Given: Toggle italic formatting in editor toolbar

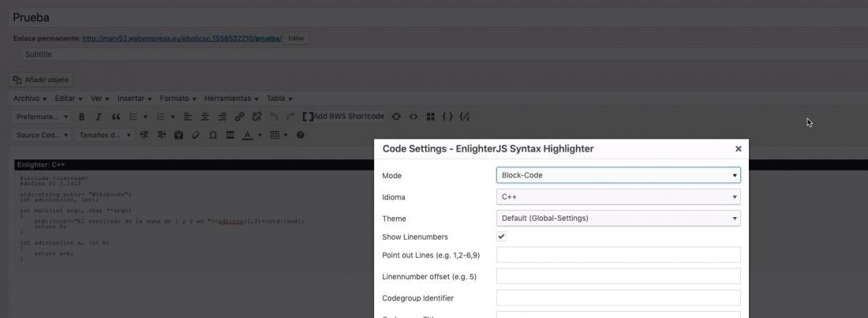Looking at the screenshot, I should pos(99,117).
